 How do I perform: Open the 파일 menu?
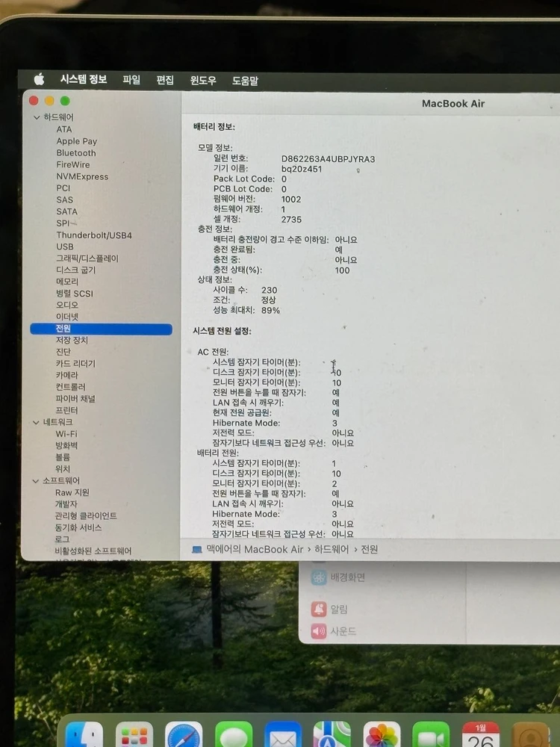click(131, 80)
